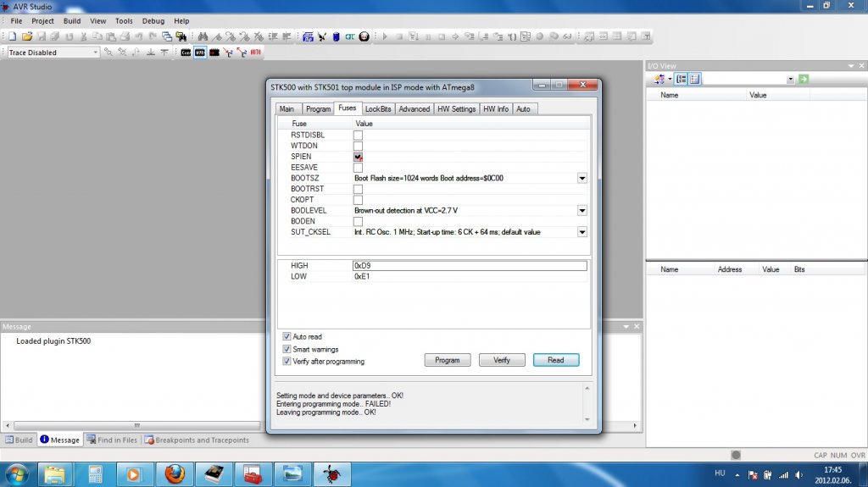Click the Verify fuses button
868x487 pixels.
[x=502, y=360]
